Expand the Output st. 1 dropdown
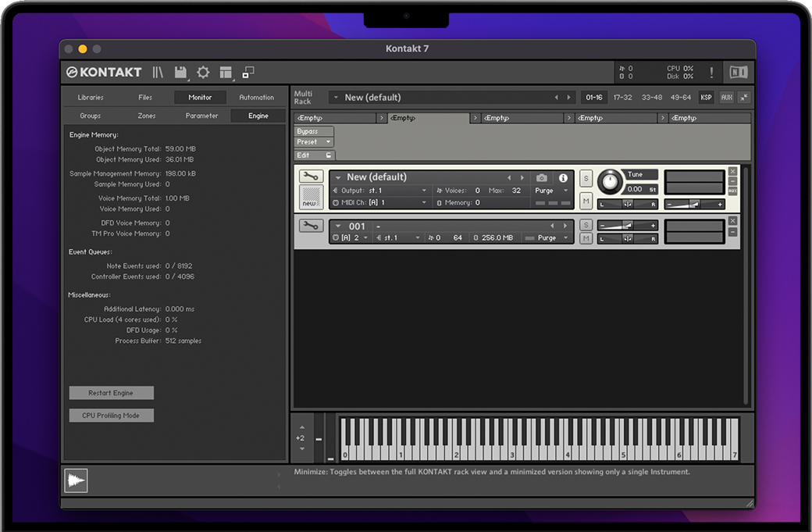 pos(424,191)
